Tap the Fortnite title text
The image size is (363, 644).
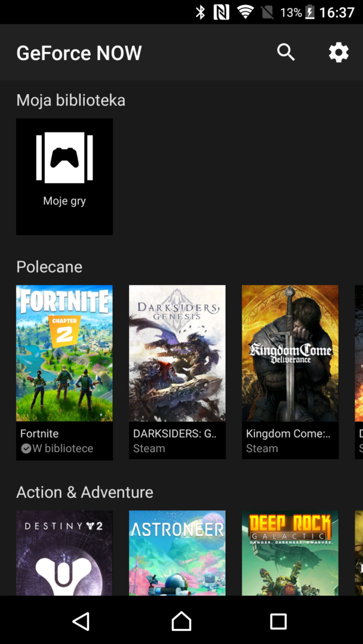39,434
